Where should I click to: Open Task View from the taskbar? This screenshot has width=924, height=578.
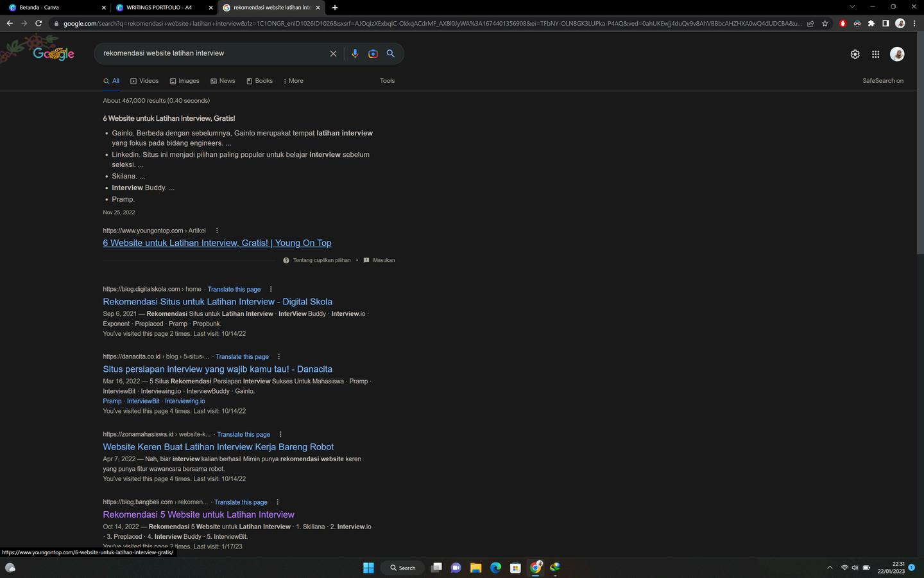click(x=436, y=568)
